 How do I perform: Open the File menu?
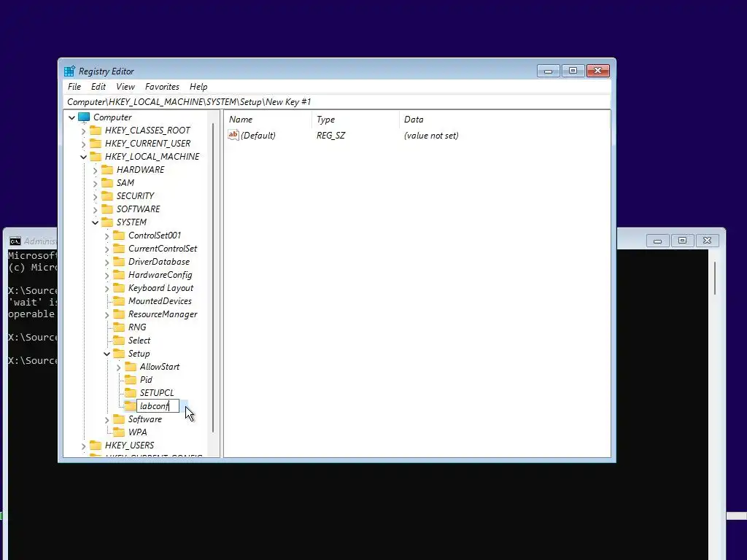pyautogui.click(x=74, y=87)
